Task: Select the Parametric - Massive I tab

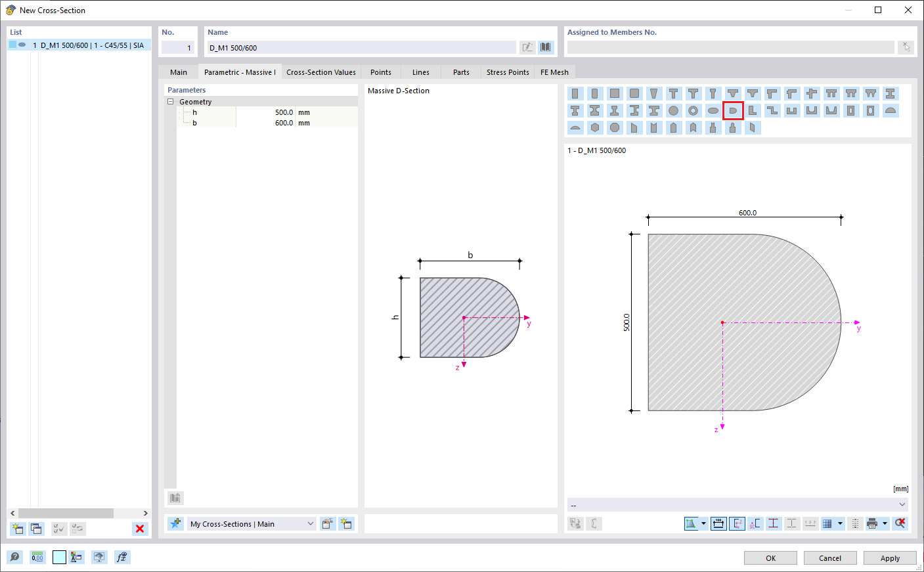Action: (x=240, y=72)
